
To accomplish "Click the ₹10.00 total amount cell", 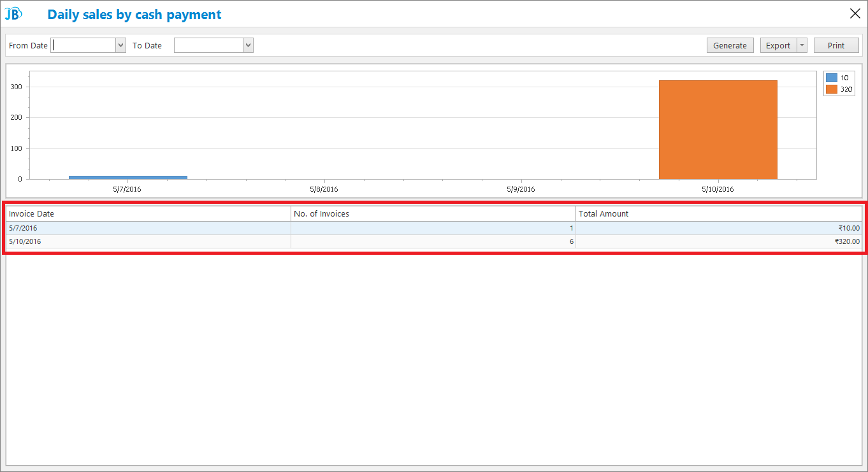I will pyautogui.click(x=719, y=228).
